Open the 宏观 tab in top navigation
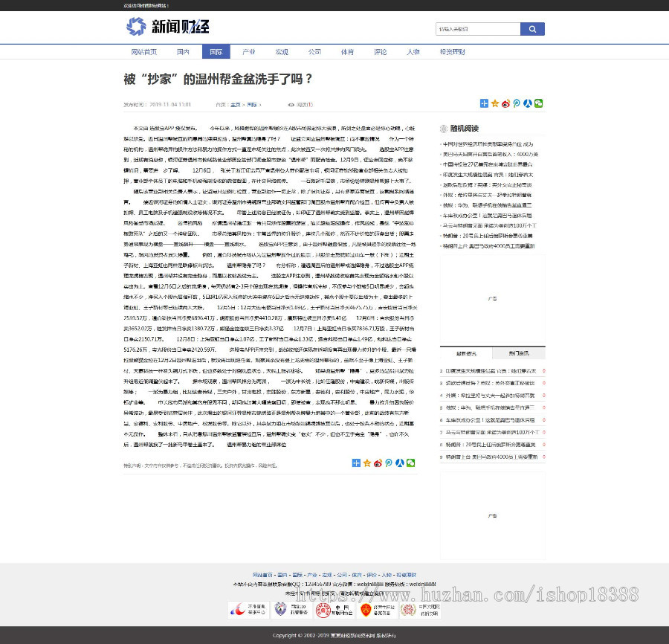Screen dimensions: 669x644 pyautogui.click(x=282, y=51)
